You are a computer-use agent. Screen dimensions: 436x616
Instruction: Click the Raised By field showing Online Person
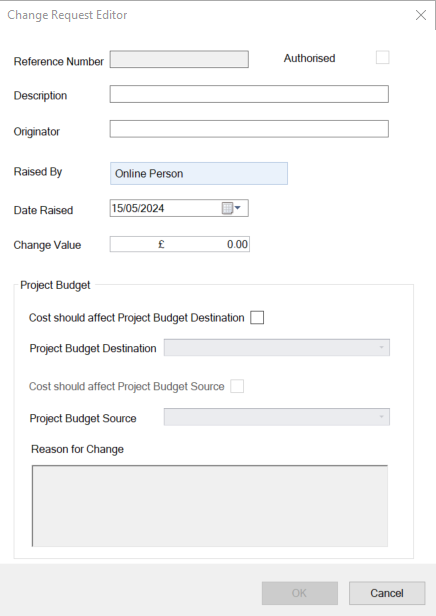pyautogui.click(x=199, y=174)
